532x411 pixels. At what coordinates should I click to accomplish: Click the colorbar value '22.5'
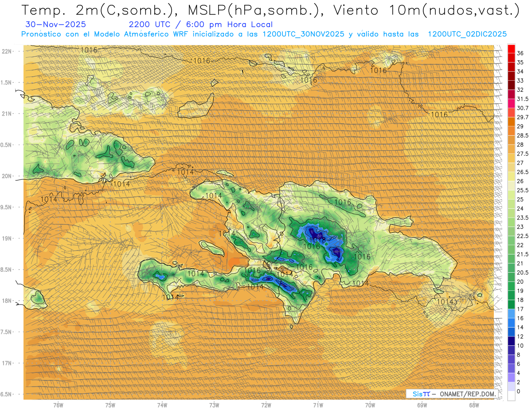click(523, 236)
